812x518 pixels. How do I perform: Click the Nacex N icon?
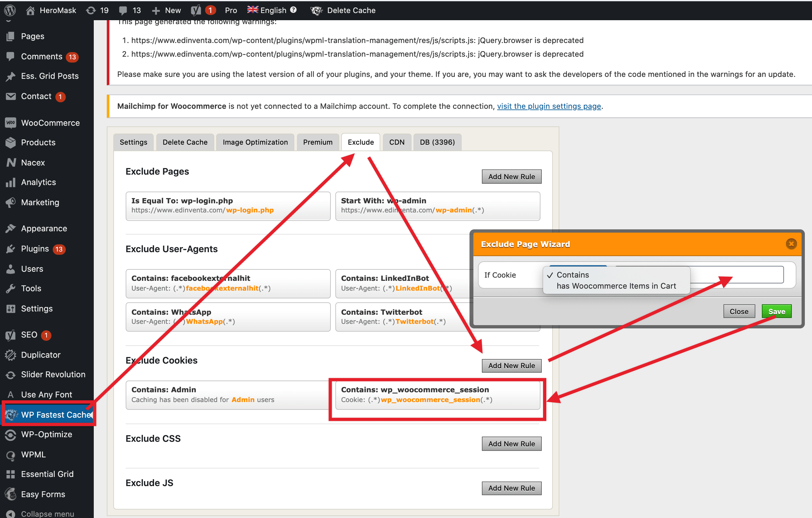click(x=11, y=163)
